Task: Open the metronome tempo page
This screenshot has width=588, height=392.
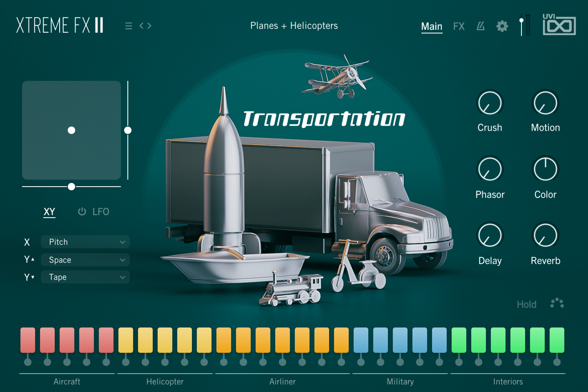Action: tap(480, 26)
